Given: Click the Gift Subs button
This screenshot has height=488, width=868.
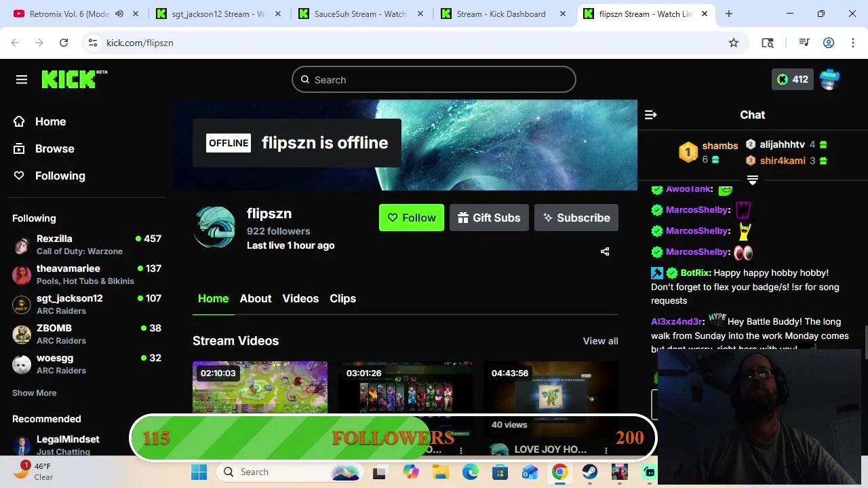Looking at the screenshot, I should pyautogui.click(x=489, y=218).
